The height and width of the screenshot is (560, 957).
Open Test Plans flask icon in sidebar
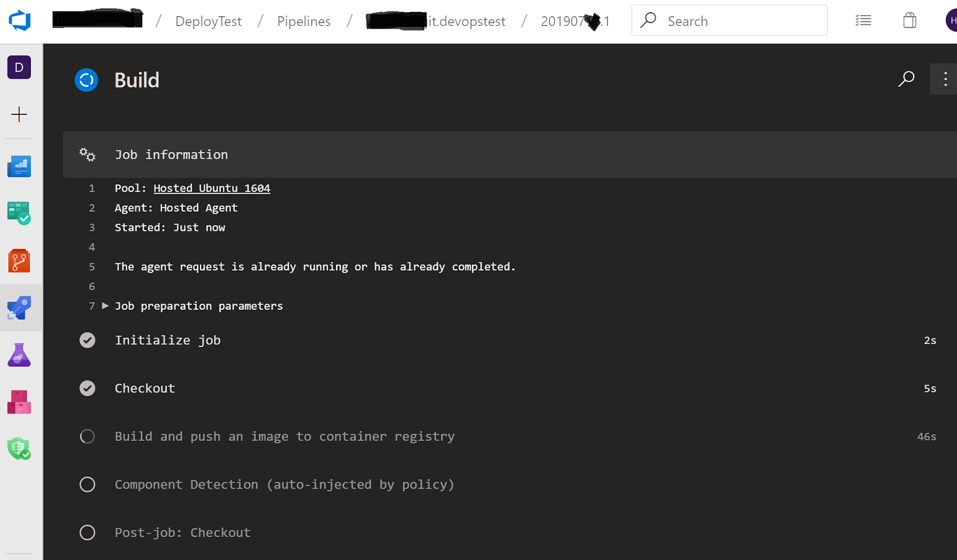pyautogui.click(x=19, y=354)
